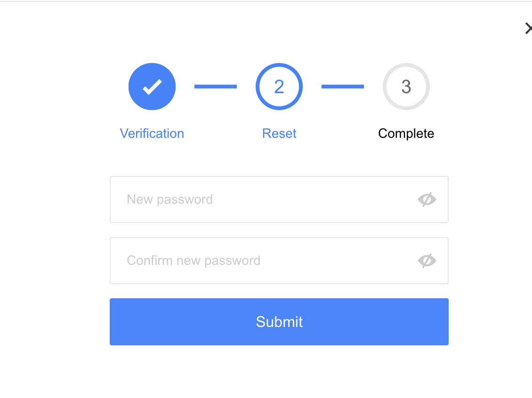The width and height of the screenshot is (532, 398).
Task: Click the Verification step label
Action: click(x=152, y=133)
